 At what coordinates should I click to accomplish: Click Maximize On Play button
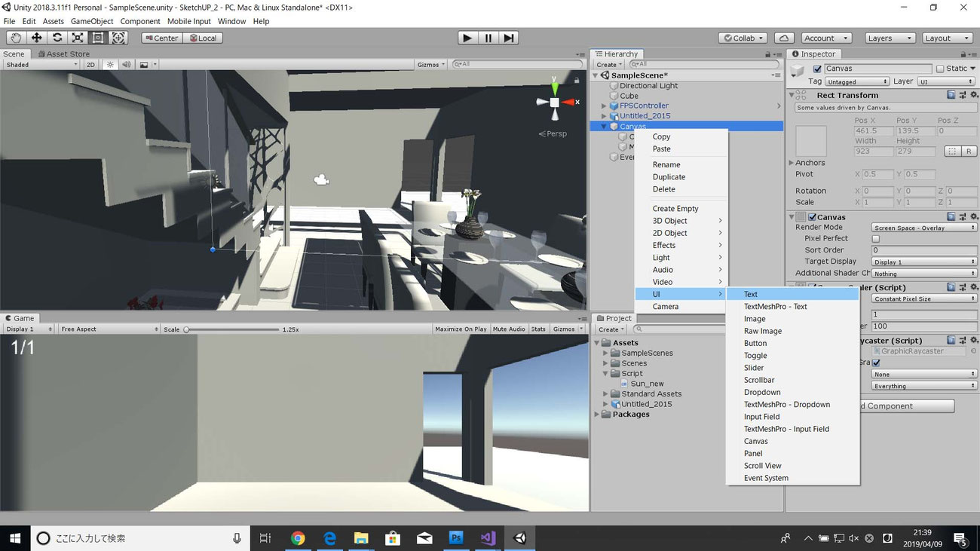coord(461,329)
